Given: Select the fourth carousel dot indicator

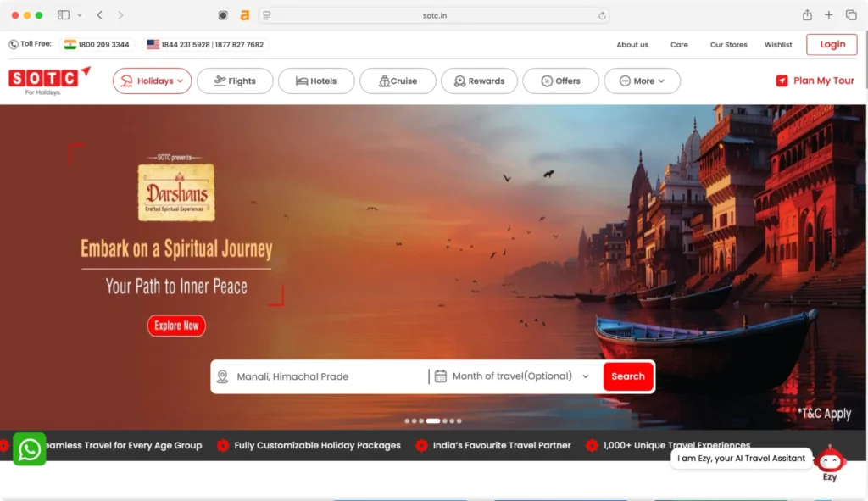Looking at the screenshot, I should pyautogui.click(x=432, y=420).
